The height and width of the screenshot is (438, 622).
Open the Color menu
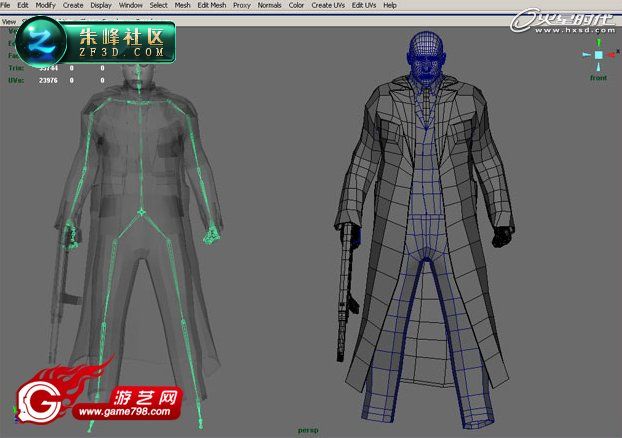click(296, 5)
